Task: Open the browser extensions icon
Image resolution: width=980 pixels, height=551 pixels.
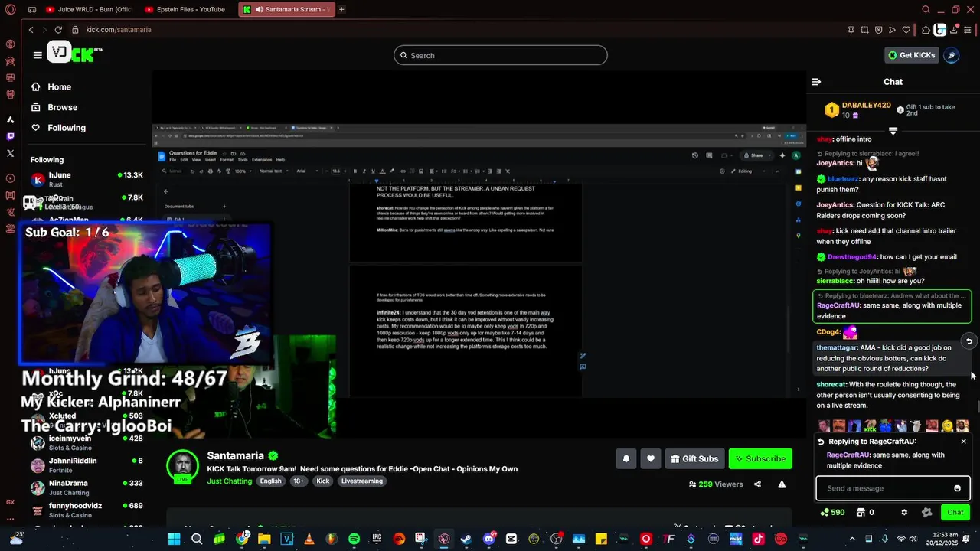Action: click(926, 30)
